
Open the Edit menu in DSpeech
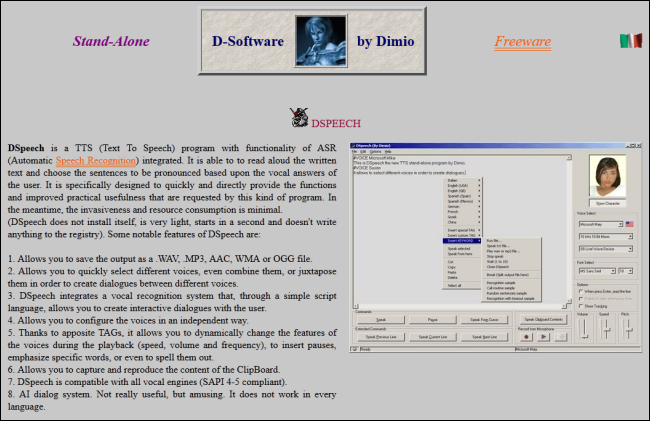(363, 152)
